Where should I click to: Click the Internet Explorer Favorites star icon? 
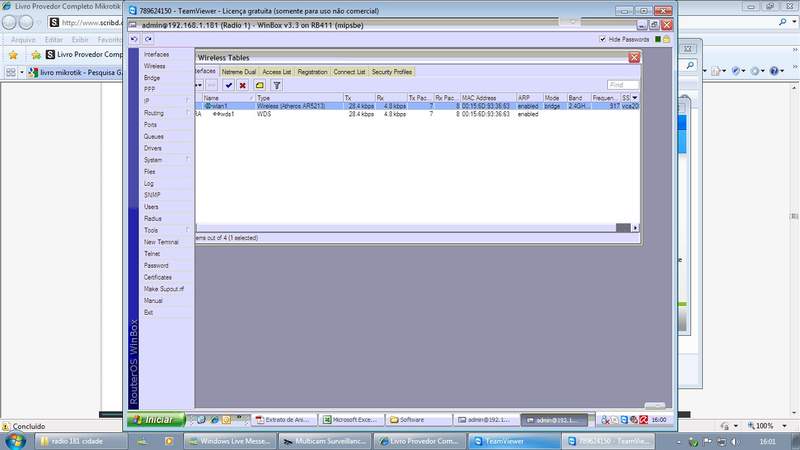[x=13, y=55]
